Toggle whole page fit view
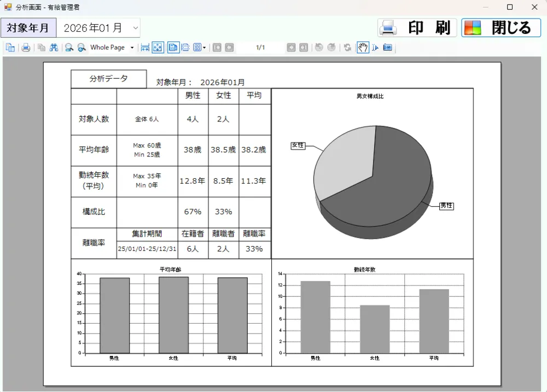 [158, 48]
